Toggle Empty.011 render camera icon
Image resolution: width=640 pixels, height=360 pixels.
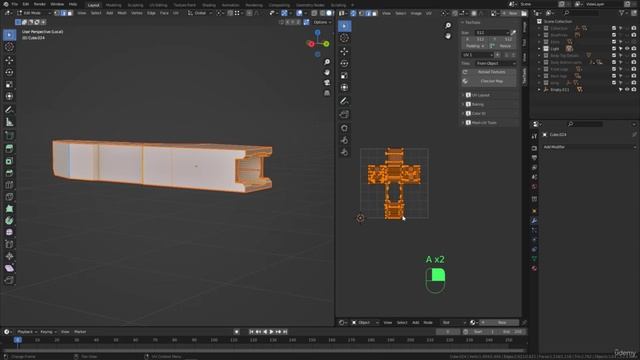(x=633, y=89)
